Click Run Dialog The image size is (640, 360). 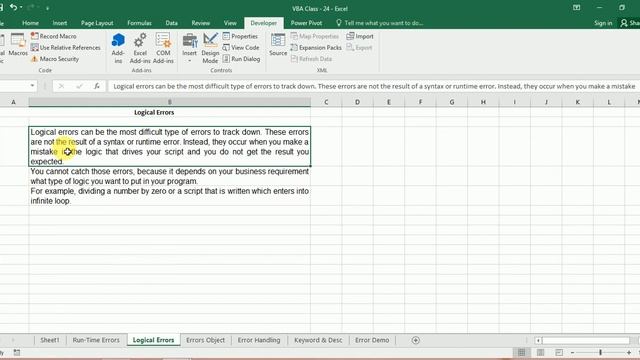tap(241, 59)
